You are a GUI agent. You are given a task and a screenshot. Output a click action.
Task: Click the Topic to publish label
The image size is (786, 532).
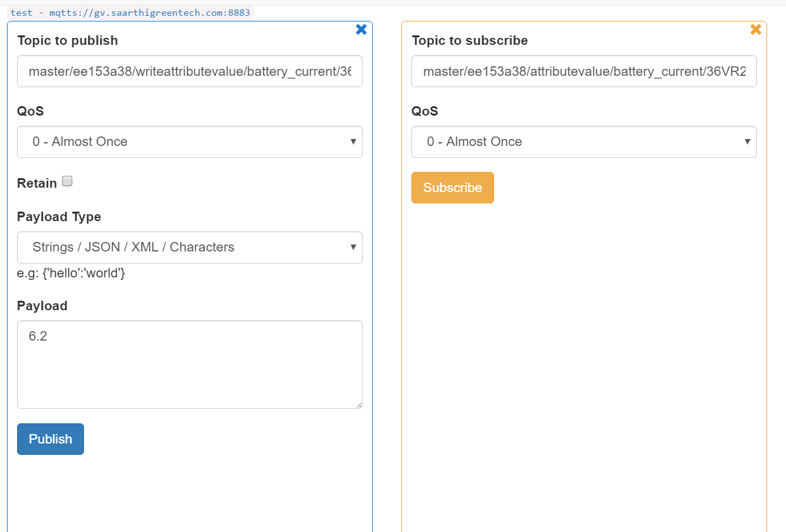click(68, 40)
